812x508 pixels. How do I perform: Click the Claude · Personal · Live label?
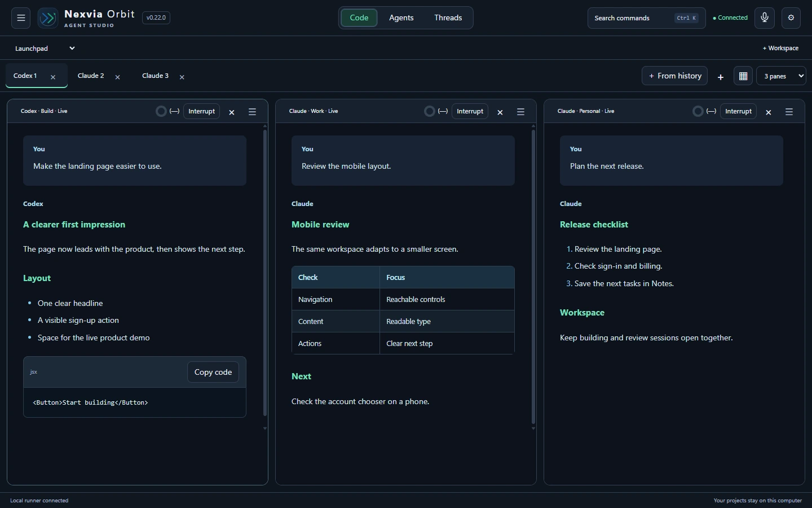586,111
